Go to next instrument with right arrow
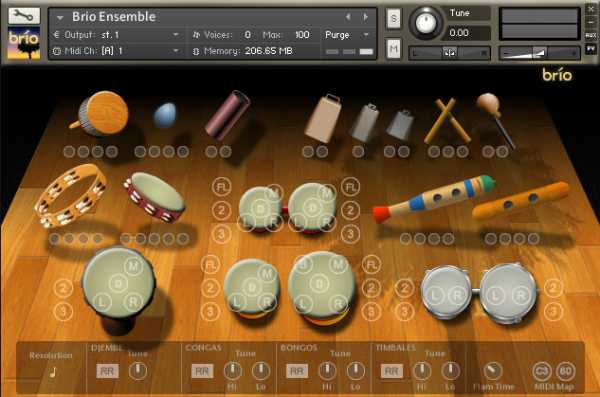Screen dimensions: 600x397 (365, 17)
